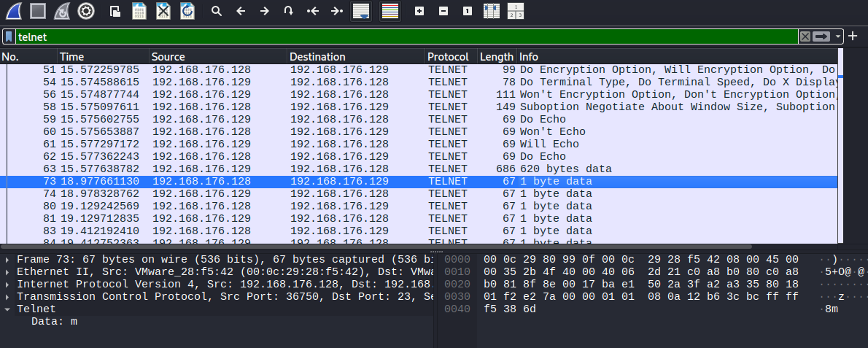Expand the Frame 73 details
Viewport: 868px width, 348px height.
point(7,260)
